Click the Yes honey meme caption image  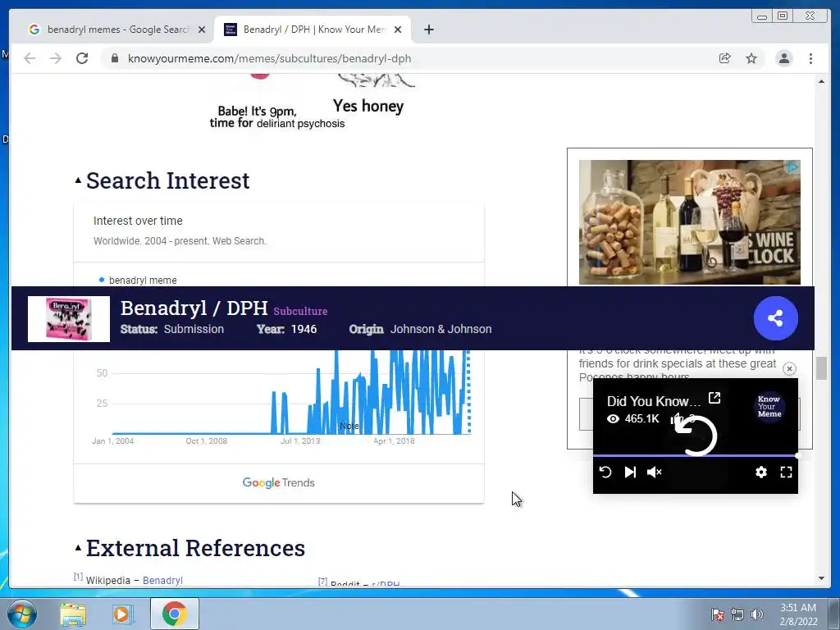tap(368, 106)
